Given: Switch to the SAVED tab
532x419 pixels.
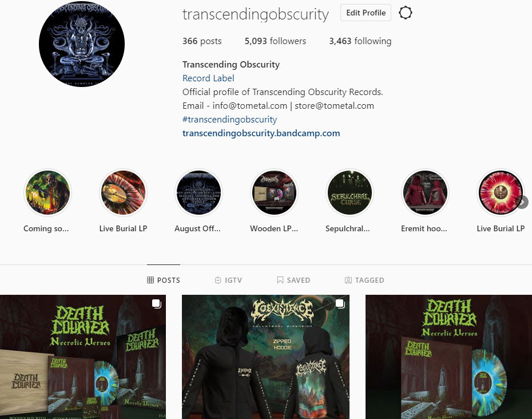Looking at the screenshot, I should tap(293, 280).
